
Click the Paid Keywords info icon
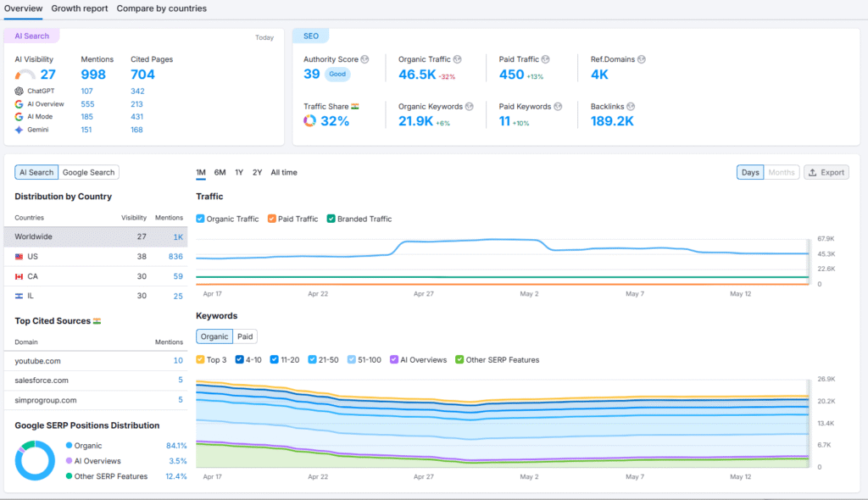[558, 106]
